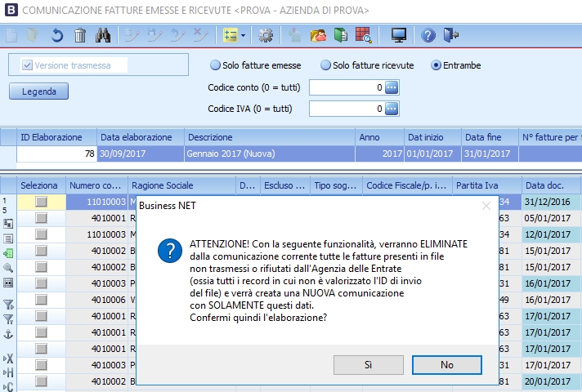Click the Codice IVA input field
Viewport: 582px width, 392px height.
[x=347, y=109]
